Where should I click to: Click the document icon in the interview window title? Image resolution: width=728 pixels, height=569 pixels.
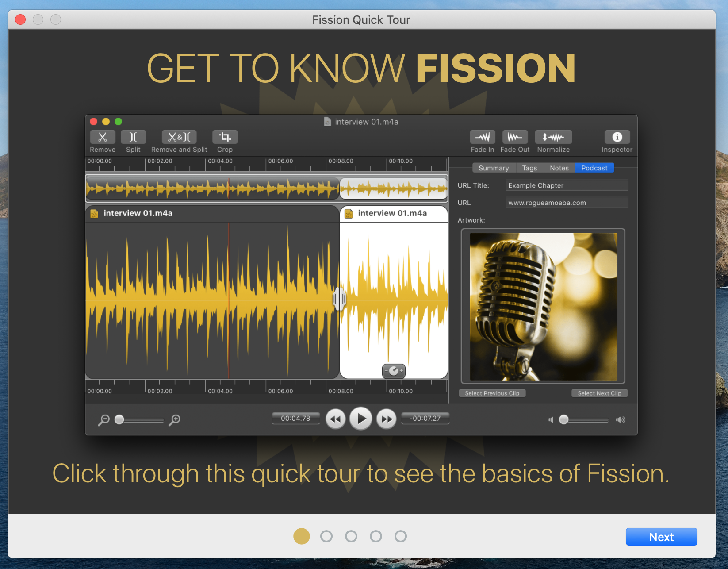click(327, 122)
